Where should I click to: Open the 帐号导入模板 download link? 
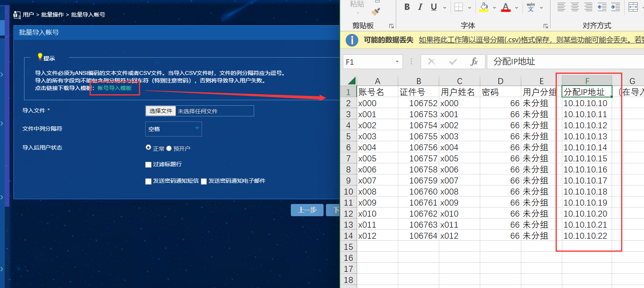[x=114, y=88]
